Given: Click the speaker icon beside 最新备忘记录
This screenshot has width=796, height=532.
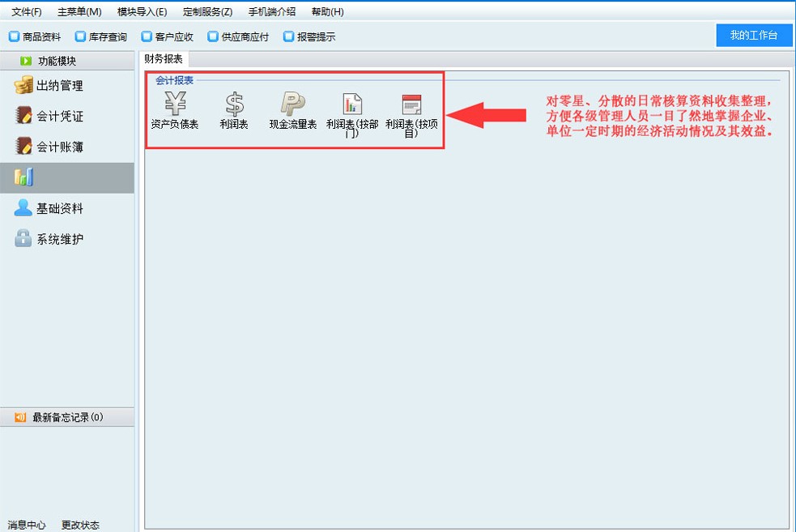Looking at the screenshot, I should click(19, 417).
